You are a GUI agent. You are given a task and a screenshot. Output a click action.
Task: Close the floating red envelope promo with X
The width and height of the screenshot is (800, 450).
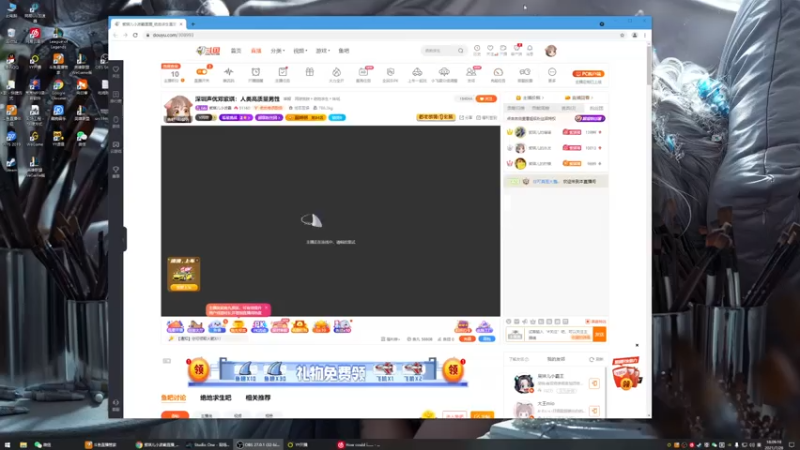(x=637, y=345)
